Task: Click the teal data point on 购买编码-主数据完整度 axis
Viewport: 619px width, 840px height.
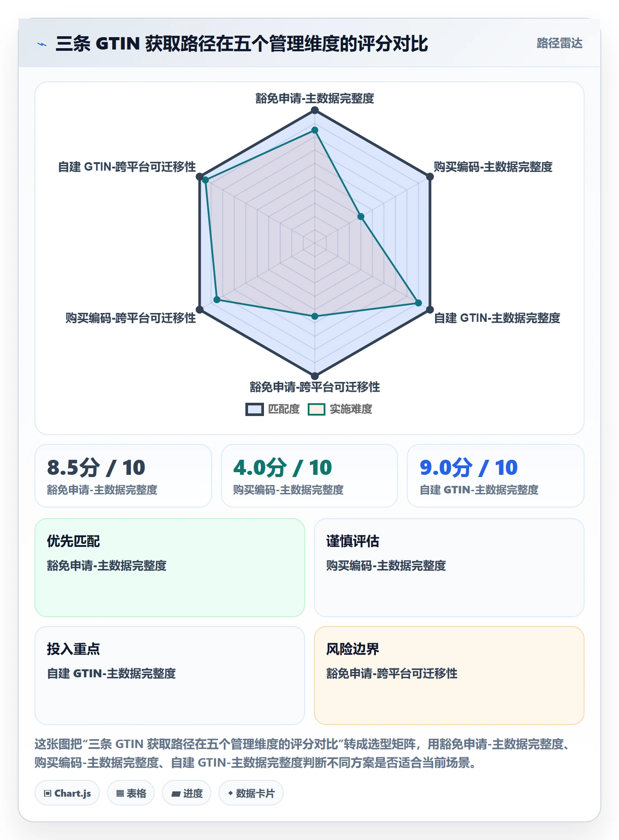Action: 361,217
